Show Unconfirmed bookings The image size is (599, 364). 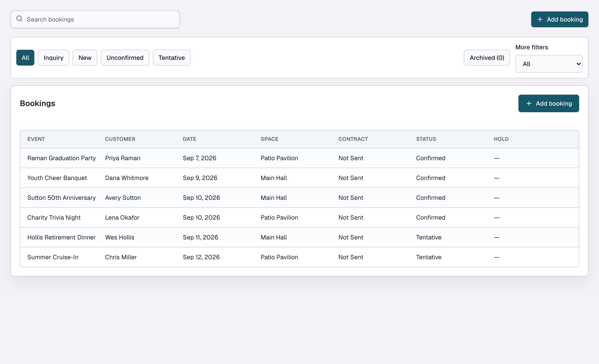(x=125, y=58)
